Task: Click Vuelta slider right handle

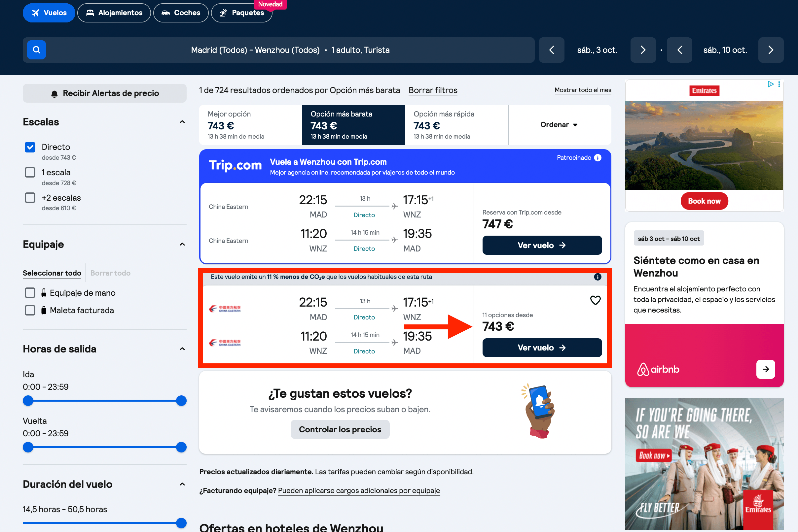Action: pos(181,447)
